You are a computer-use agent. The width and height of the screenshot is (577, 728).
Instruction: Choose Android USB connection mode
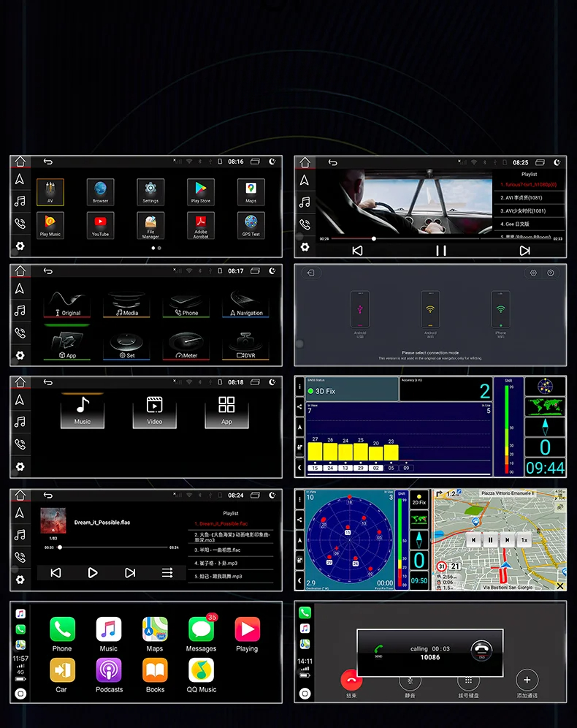pyautogui.click(x=360, y=314)
